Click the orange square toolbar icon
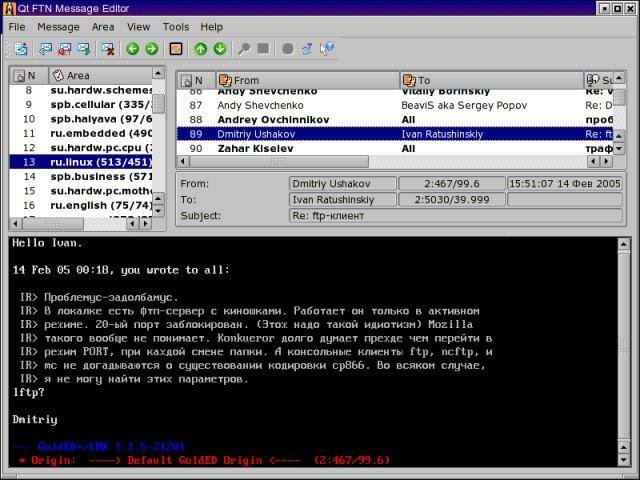640x480 pixels. [x=176, y=49]
